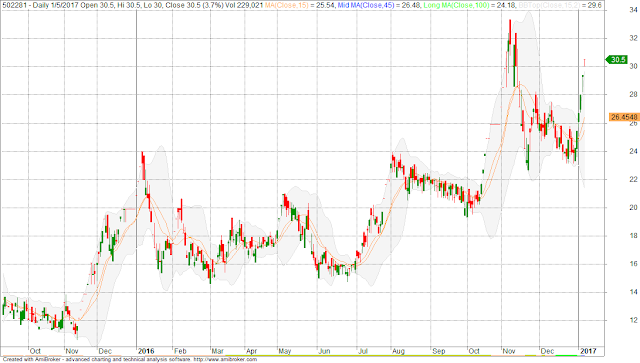
Task: Click the Jun month label on time axis
Action: point(324,351)
